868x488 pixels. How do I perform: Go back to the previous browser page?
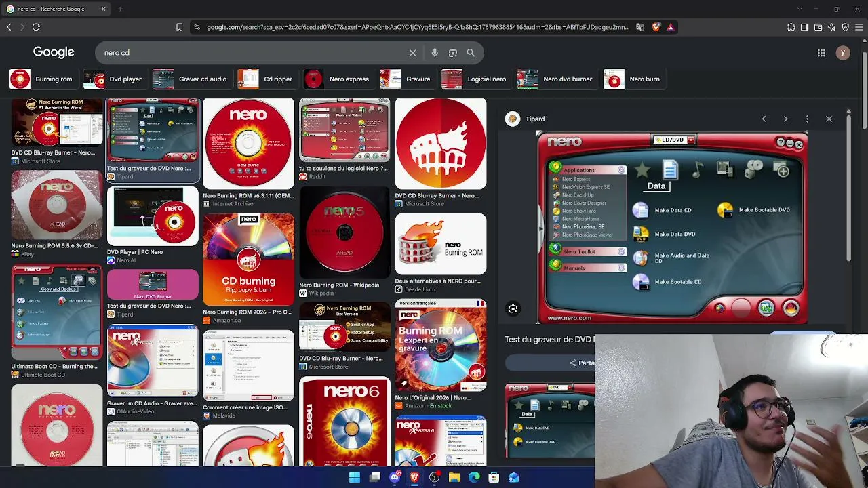pos(9,27)
